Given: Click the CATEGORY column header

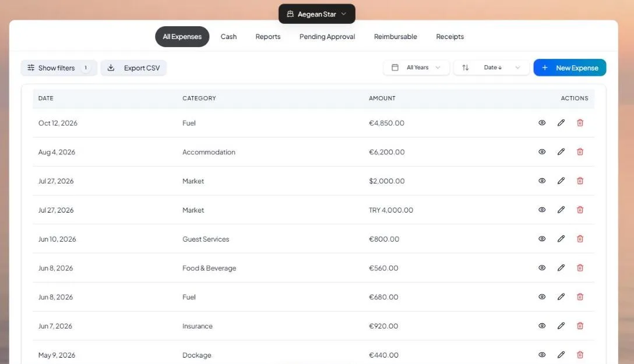Looking at the screenshot, I should pyautogui.click(x=199, y=98).
